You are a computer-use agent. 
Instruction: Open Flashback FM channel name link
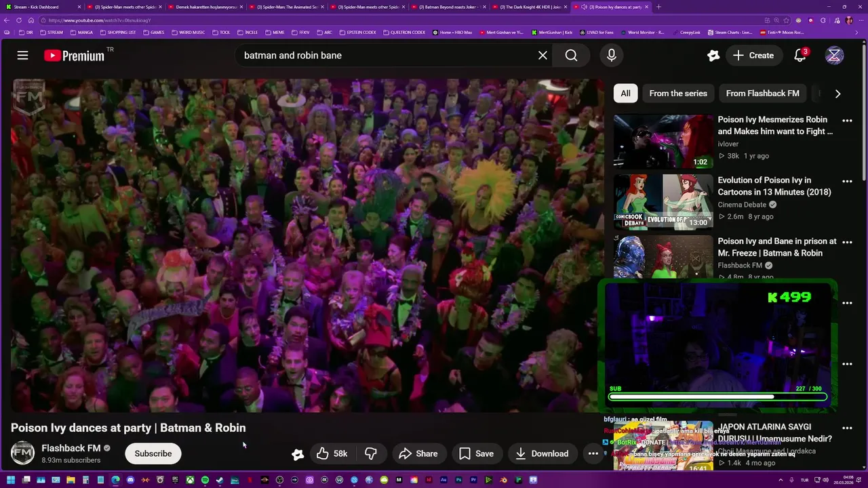coord(71,448)
